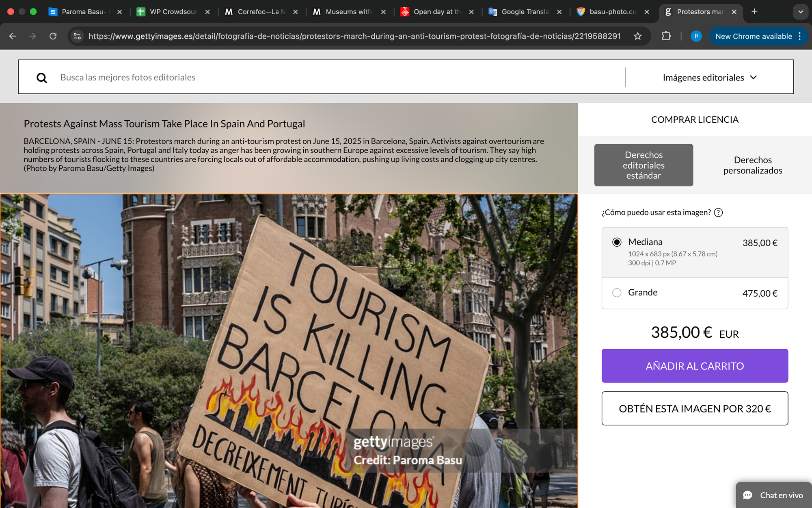Screen dimensions: 812x508
Task: Select the Mediana size radio button
Action: (617, 242)
